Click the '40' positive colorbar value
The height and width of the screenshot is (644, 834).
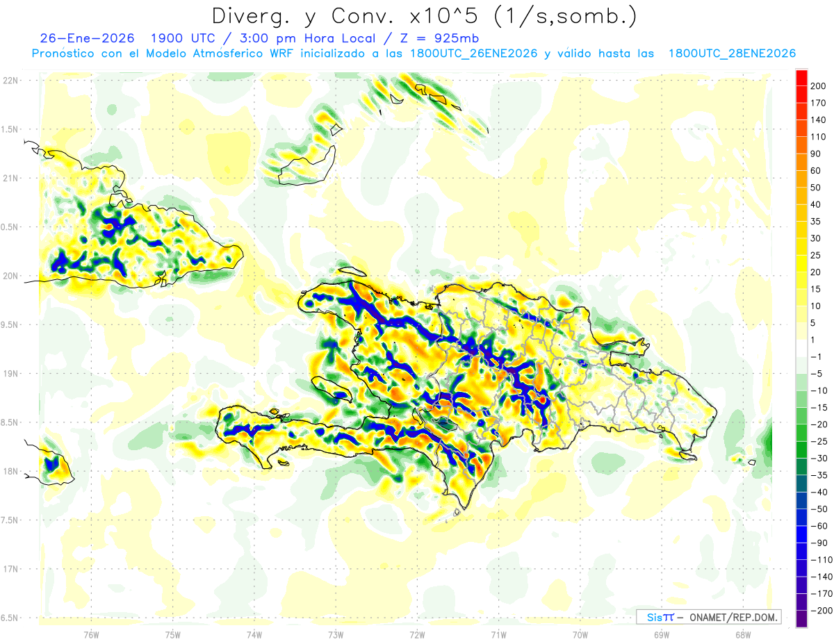[x=817, y=205]
